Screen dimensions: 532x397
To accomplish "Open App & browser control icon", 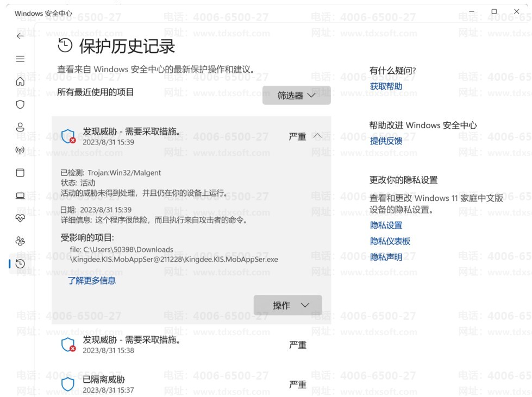I will click(20, 173).
